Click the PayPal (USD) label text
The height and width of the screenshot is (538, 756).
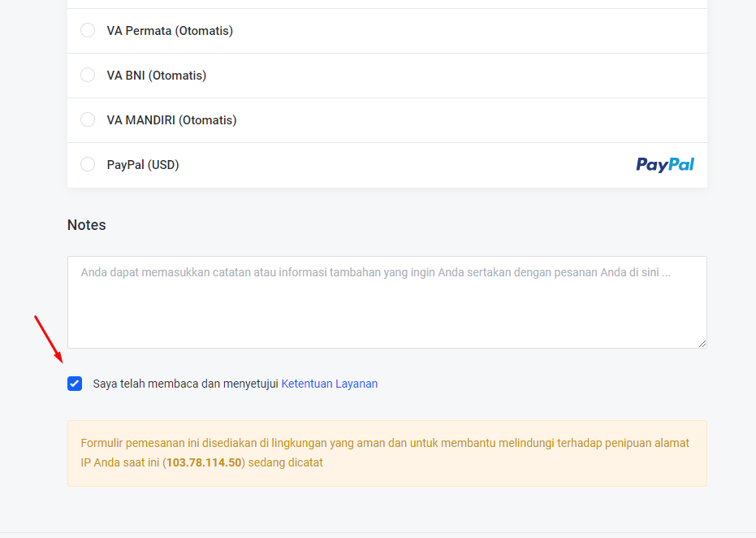[143, 165]
